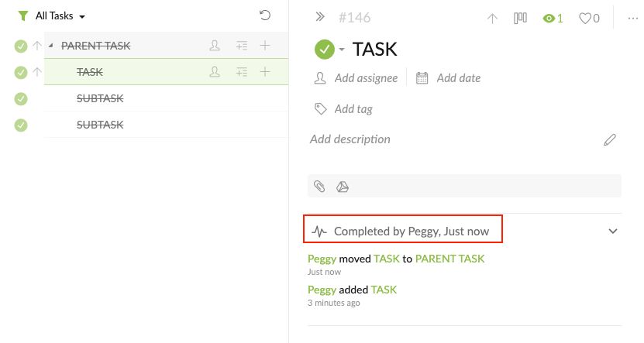Toggle the eye watchers icon
The height and width of the screenshot is (343, 644).
click(549, 19)
